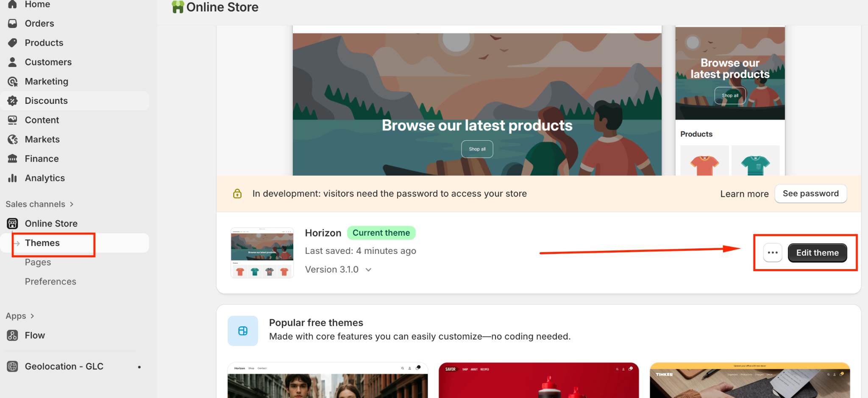Click the Customers person icon
The image size is (868, 398).
pos(12,62)
